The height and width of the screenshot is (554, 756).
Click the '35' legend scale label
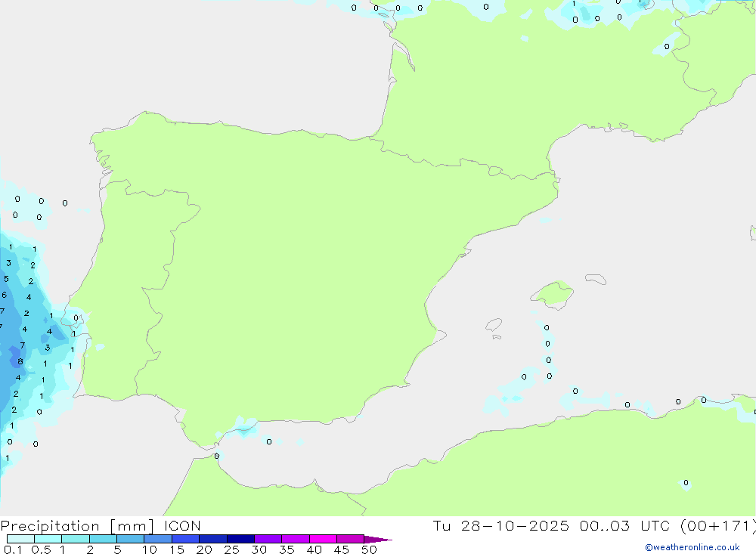[287, 549]
